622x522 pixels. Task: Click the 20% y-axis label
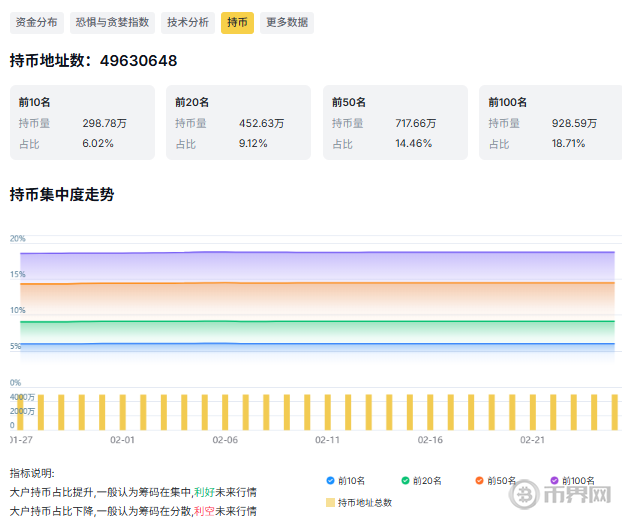coord(17,238)
